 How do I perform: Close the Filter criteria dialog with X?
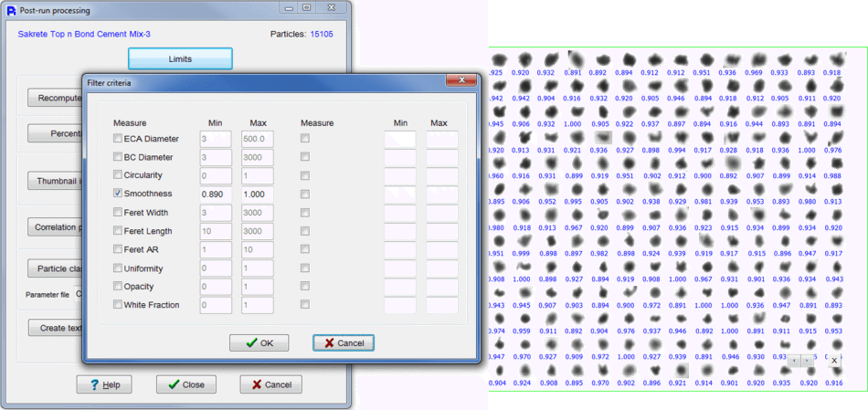click(461, 80)
